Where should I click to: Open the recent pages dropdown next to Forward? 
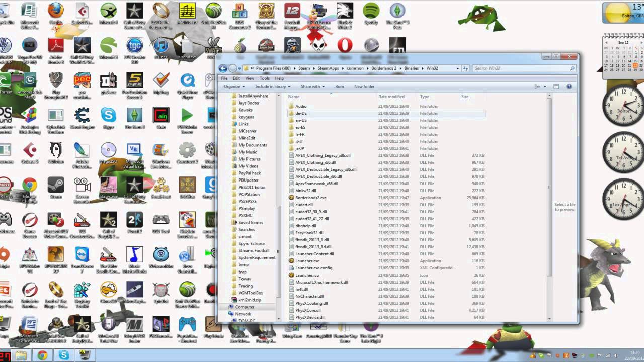coord(239,68)
